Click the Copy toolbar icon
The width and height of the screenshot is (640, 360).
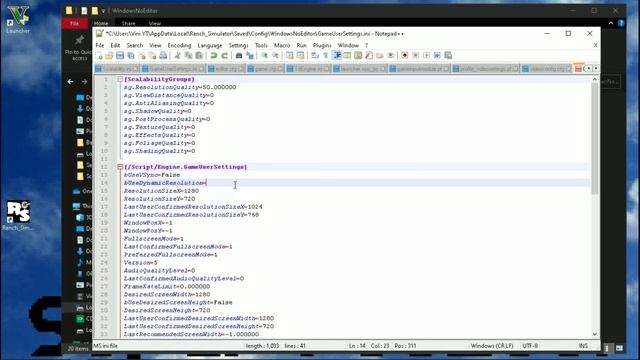pyautogui.click(x=188, y=56)
